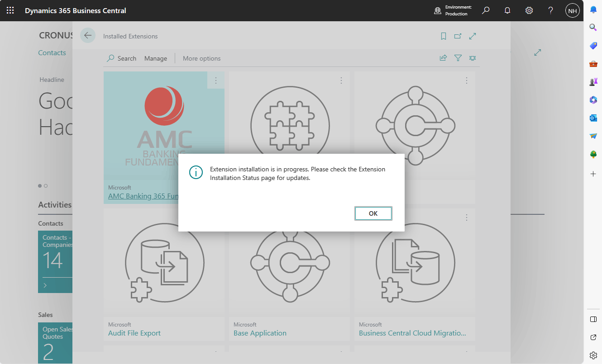Open the Settings gear in header

tap(529, 10)
